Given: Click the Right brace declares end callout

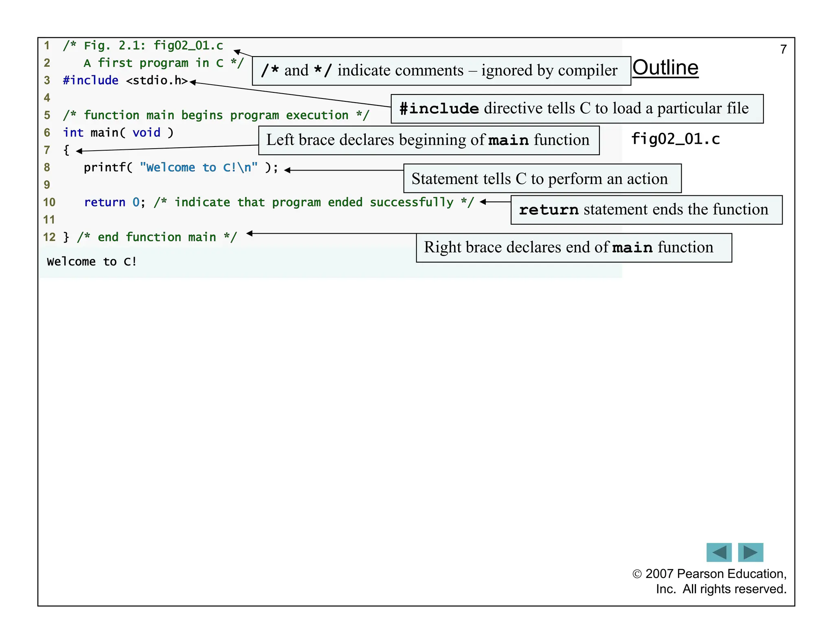Looking at the screenshot, I should 573,248.
